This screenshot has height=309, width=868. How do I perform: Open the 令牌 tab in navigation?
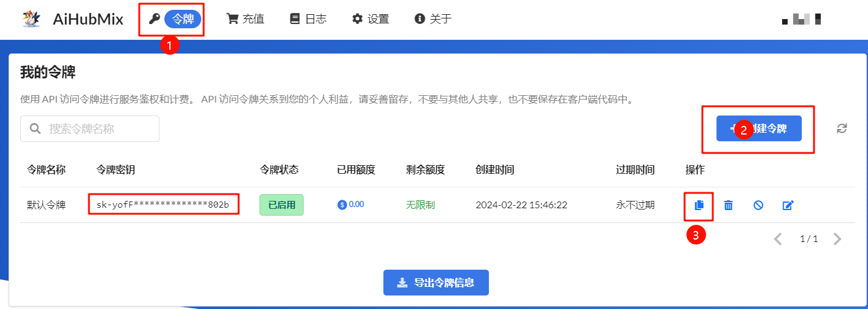pos(182,19)
